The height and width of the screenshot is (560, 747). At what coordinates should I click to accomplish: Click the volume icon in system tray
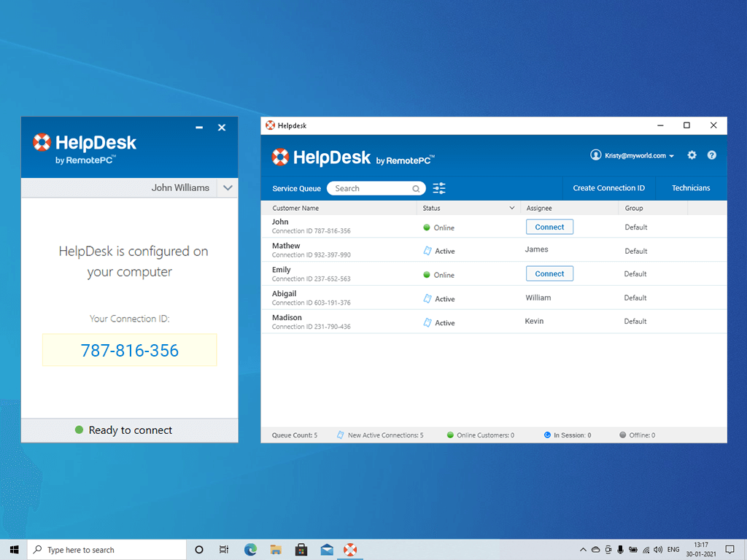click(658, 550)
